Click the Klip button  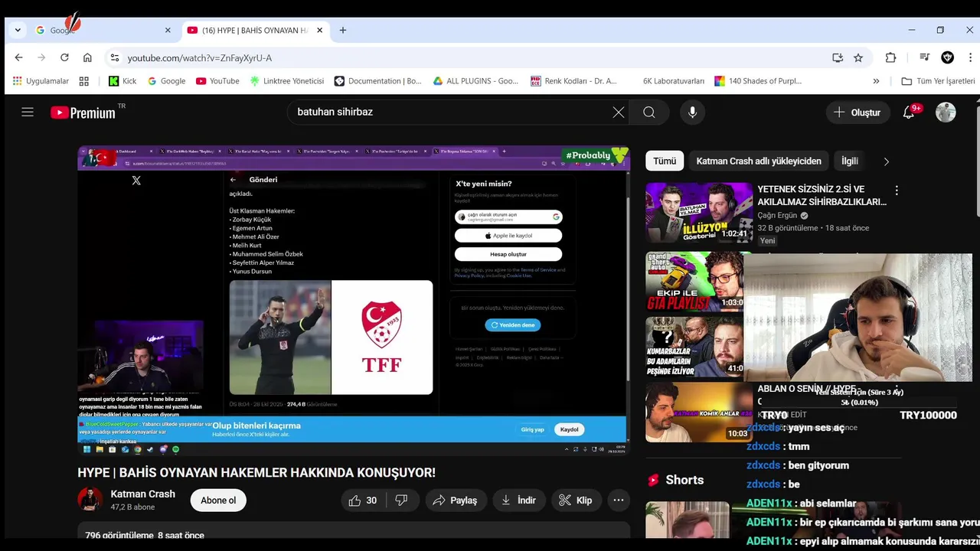[575, 500]
